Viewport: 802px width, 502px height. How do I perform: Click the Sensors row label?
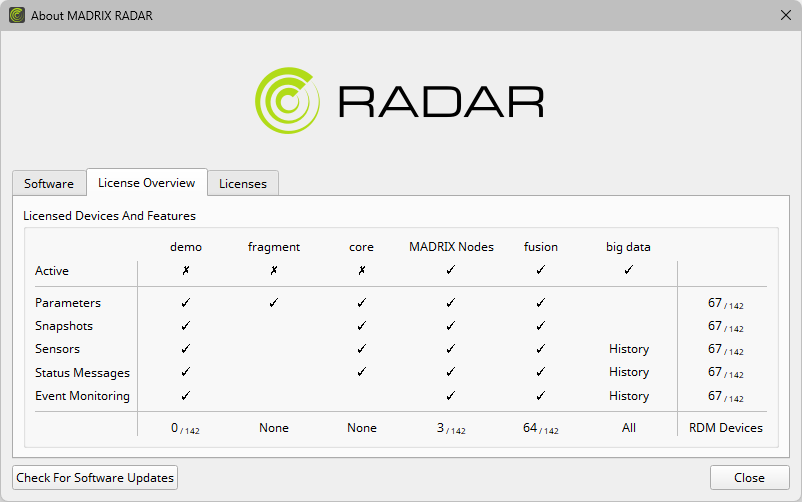pyautogui.click(x=57, y=348)
